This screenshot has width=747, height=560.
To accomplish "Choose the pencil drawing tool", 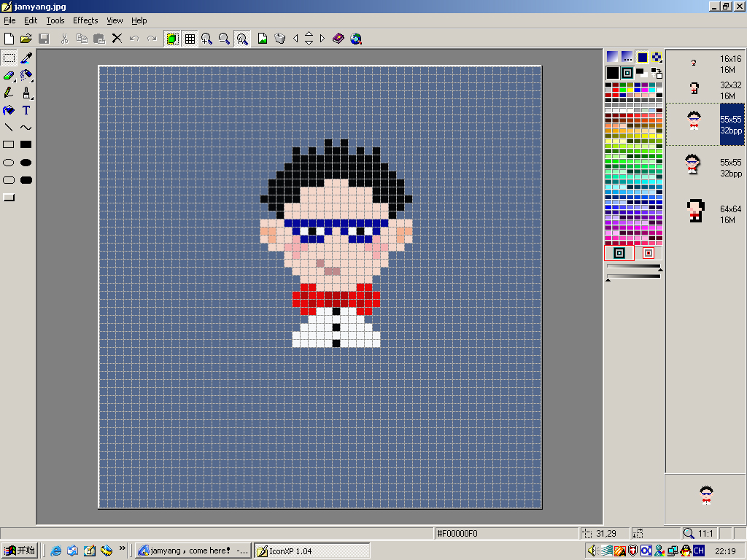I will click(8, 93).
